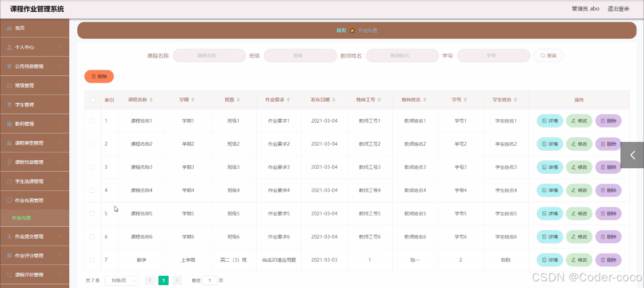The image size is (644, 288).
Task: Click the next page arrow in pagination
Action: click(x=177, y=280)
